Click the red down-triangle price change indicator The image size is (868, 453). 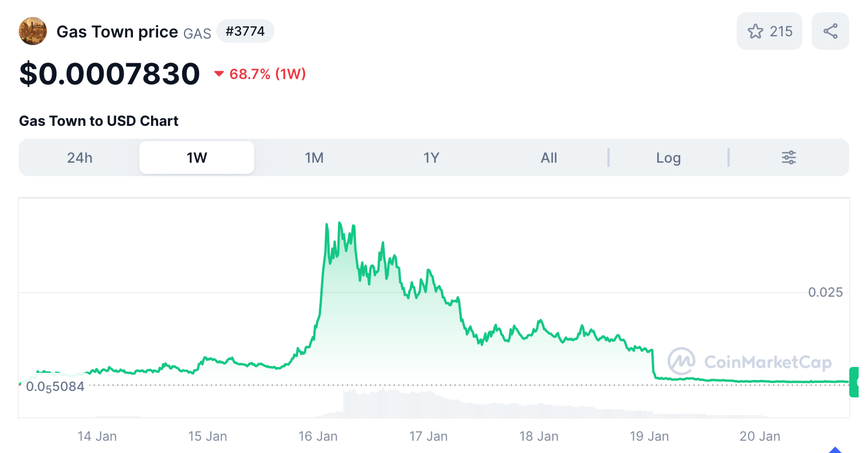[219, 74]
